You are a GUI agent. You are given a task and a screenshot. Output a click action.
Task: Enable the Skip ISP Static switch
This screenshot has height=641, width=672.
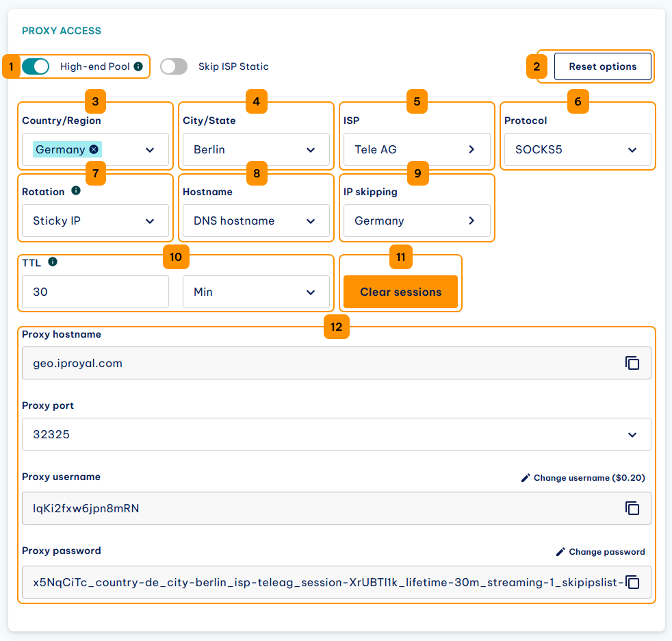coord(174,66)
